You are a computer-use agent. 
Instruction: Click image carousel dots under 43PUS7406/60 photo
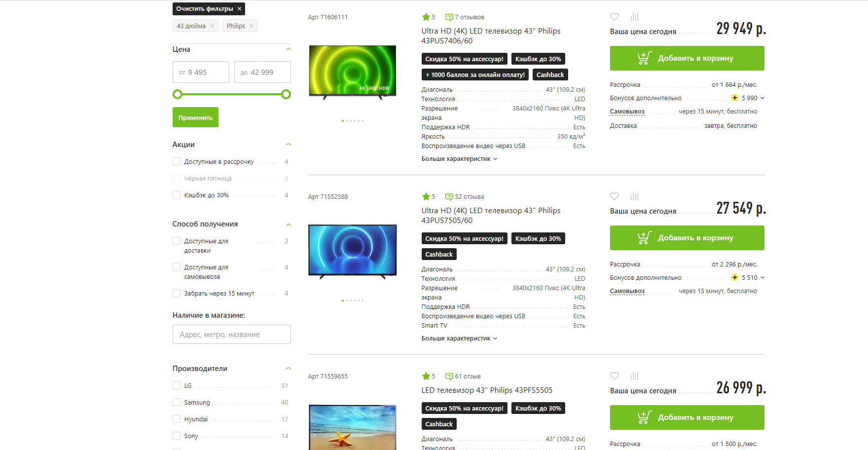[353, 121]
